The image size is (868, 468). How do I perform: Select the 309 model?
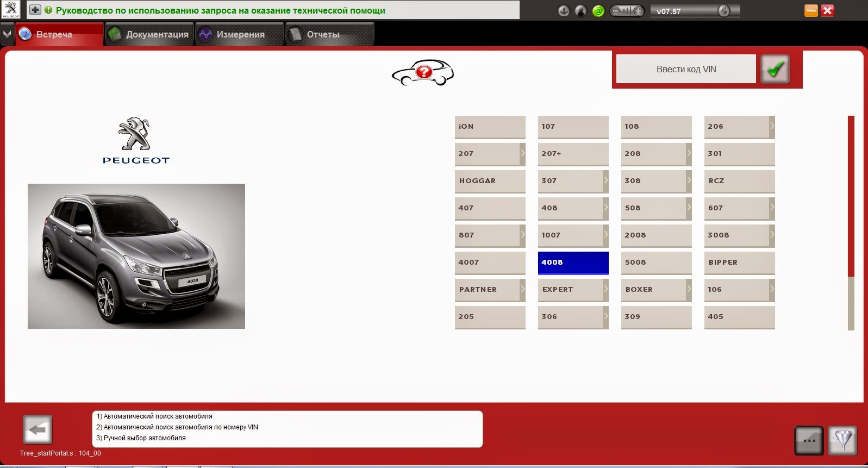657,317
